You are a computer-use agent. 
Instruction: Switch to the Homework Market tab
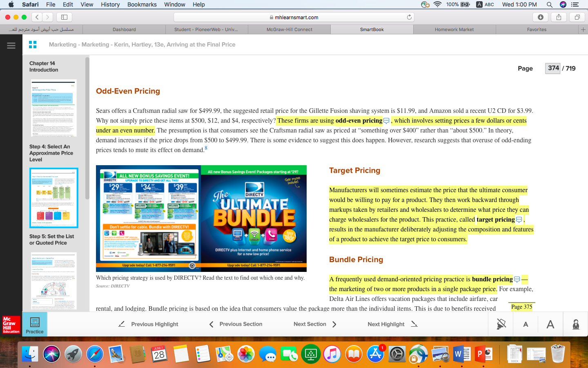pyautogui.click(x=454, y=29)
